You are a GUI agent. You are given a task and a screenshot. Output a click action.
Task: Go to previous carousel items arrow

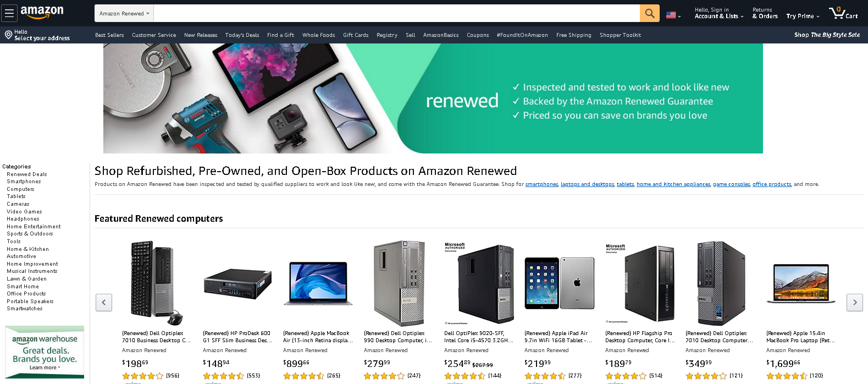(x=104, y=303)
